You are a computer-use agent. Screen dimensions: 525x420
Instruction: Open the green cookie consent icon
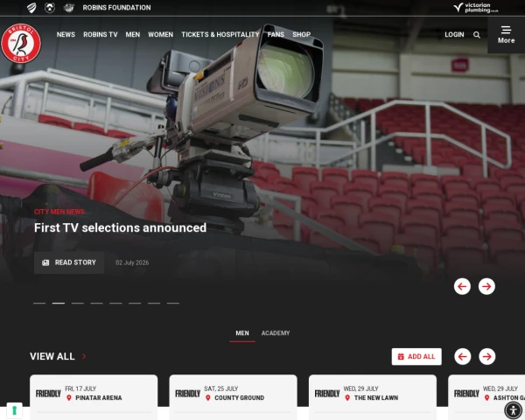(x=14, y=410)
